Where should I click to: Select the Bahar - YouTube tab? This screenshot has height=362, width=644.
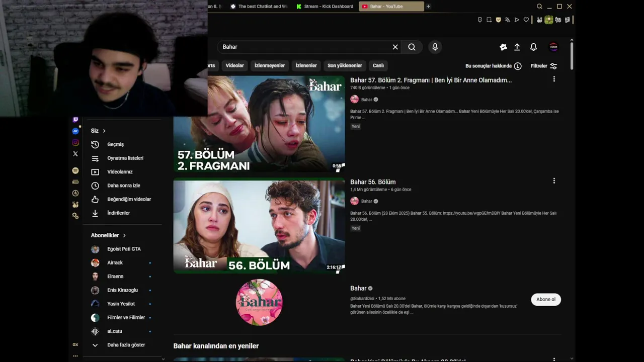coord(391,7)
